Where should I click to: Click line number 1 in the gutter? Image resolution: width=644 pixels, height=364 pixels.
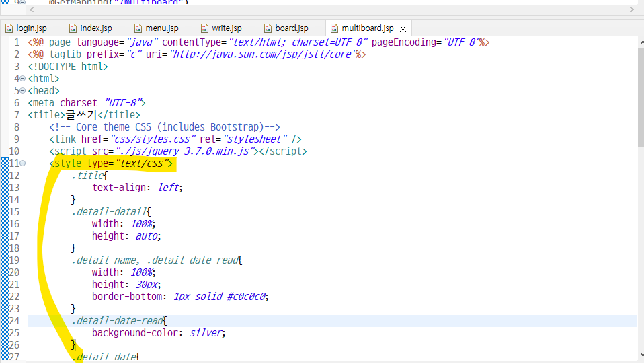click(x=16, y=42)
